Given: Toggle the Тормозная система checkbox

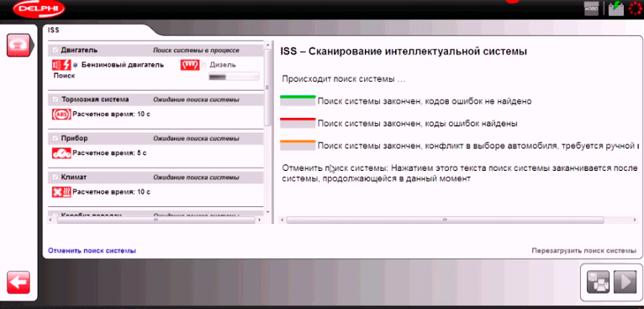Looking at the screenshot, I should (x=55, y=99).
